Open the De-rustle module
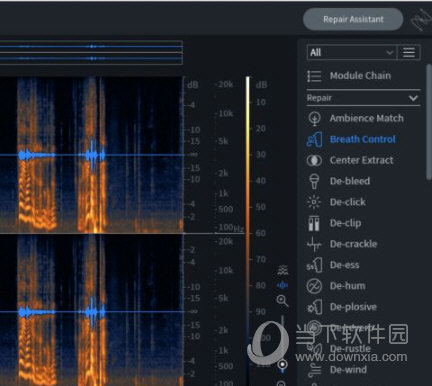This screenshot has height=386, width=432. click(x=339, y=349)
